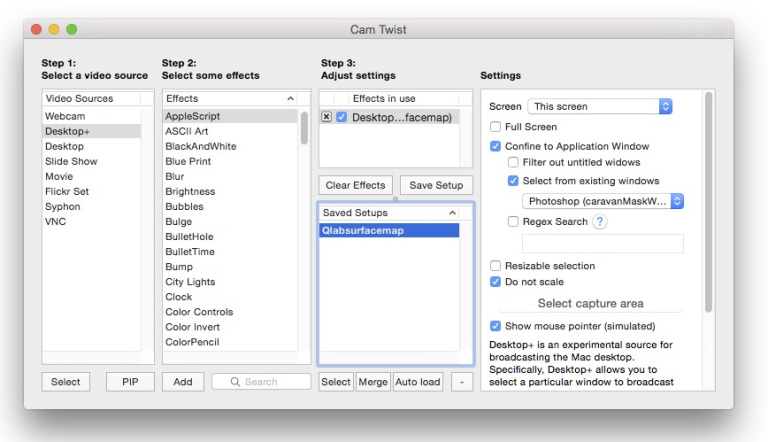
Task: Enable the Full Screen checkbox
Action: (495, 127)
